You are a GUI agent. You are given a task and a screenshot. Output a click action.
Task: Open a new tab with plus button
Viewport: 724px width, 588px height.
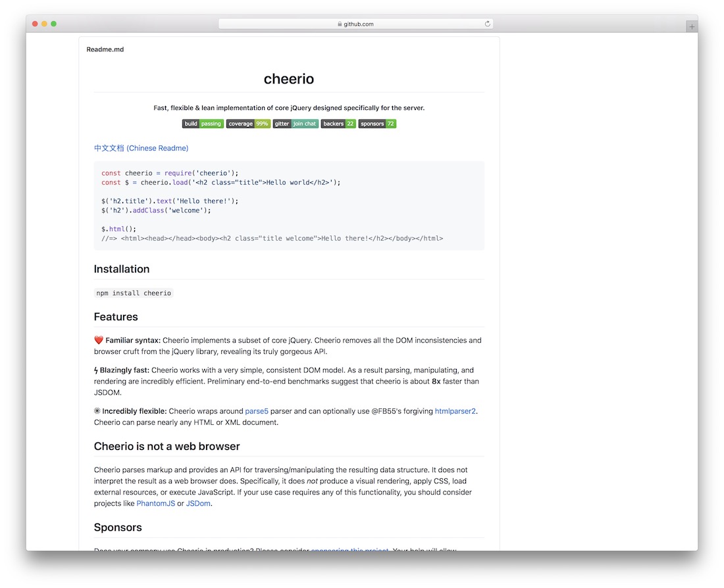point(692,27)
